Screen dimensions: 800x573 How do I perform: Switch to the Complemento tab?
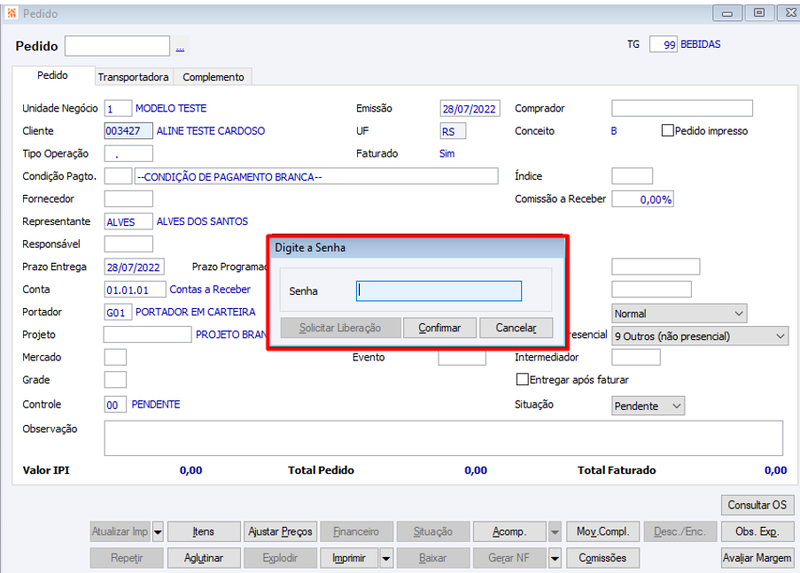point(213,77)
